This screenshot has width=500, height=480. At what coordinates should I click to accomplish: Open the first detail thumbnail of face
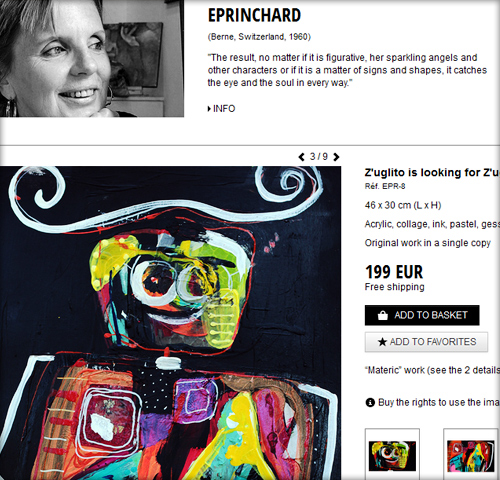click(x=392, y=455)
